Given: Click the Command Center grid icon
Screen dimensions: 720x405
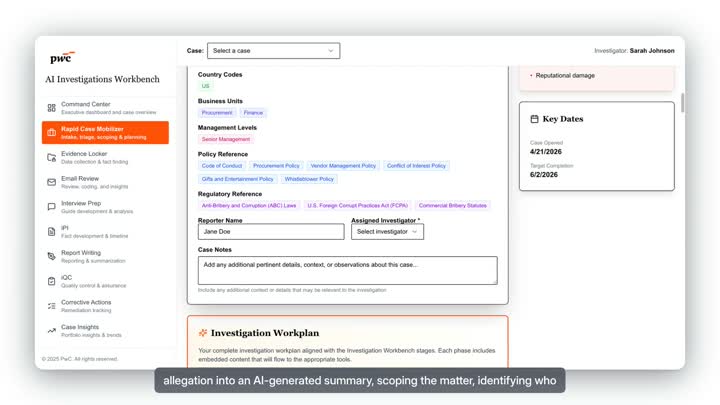Looking at the screenshot, I should (51, 108).
